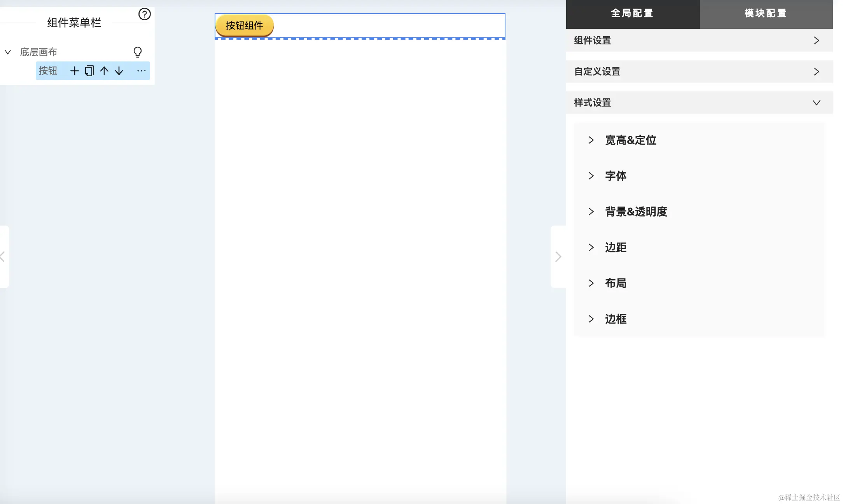Collapse the left panel with side arrow

[x=3, y=257]
